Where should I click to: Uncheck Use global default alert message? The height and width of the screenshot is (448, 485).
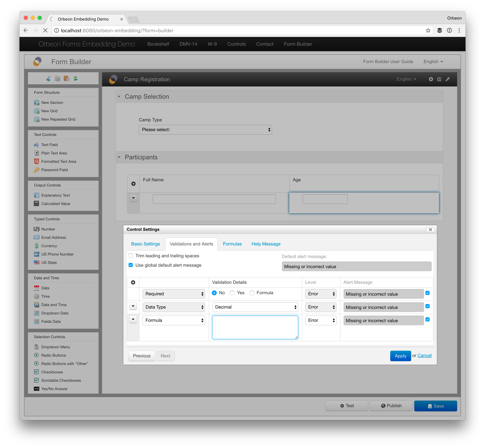131,265
